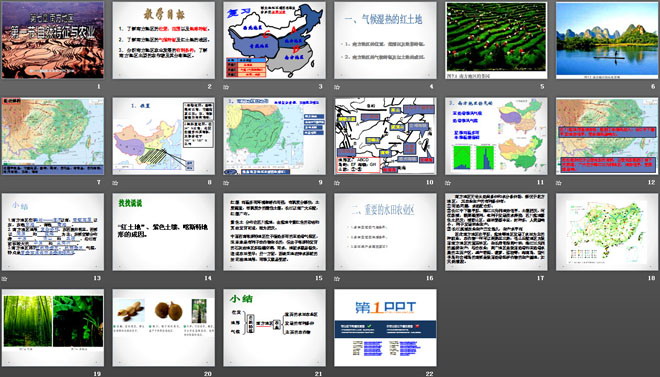The image size is (660, 377).
Task: Click the slide number label 14
Action: pos(208,278)
